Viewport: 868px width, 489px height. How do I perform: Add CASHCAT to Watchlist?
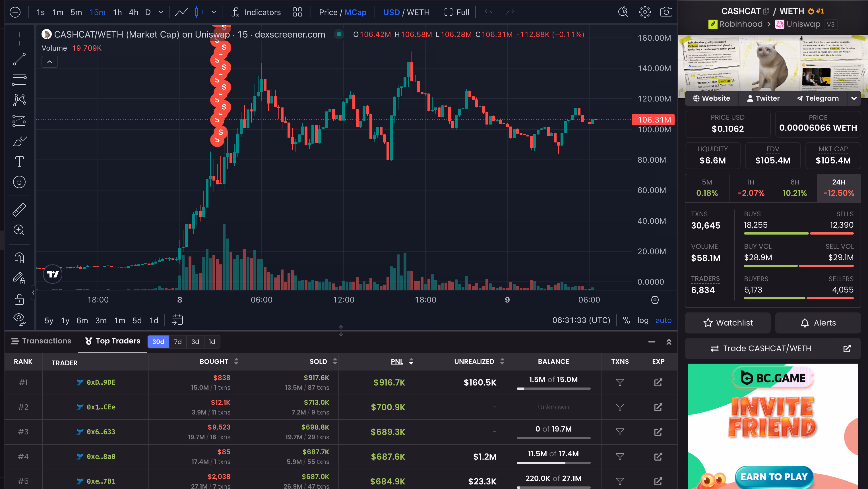(728, 323)
